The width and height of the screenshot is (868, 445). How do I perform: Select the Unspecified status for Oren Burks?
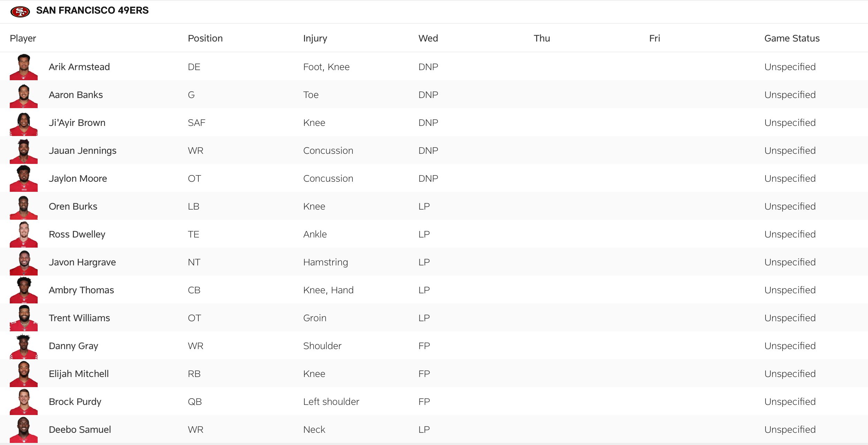coord(790,206)
